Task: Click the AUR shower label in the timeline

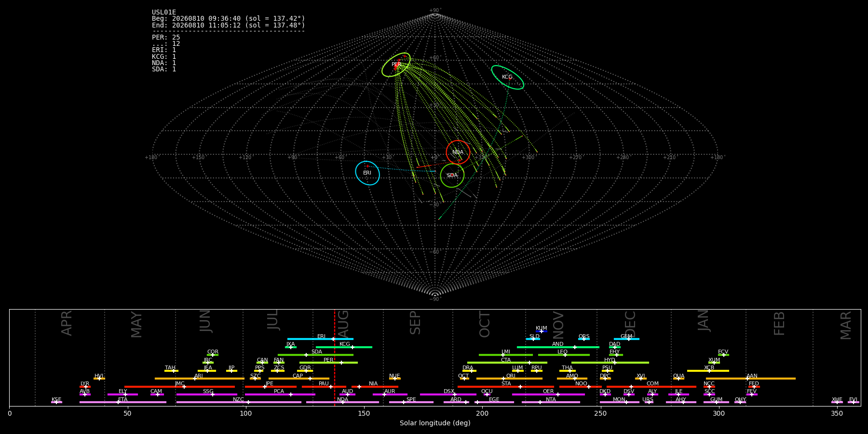Action: point(390,392)
